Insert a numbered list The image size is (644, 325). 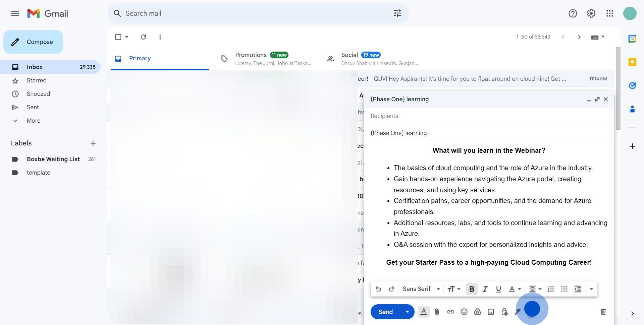551,289
